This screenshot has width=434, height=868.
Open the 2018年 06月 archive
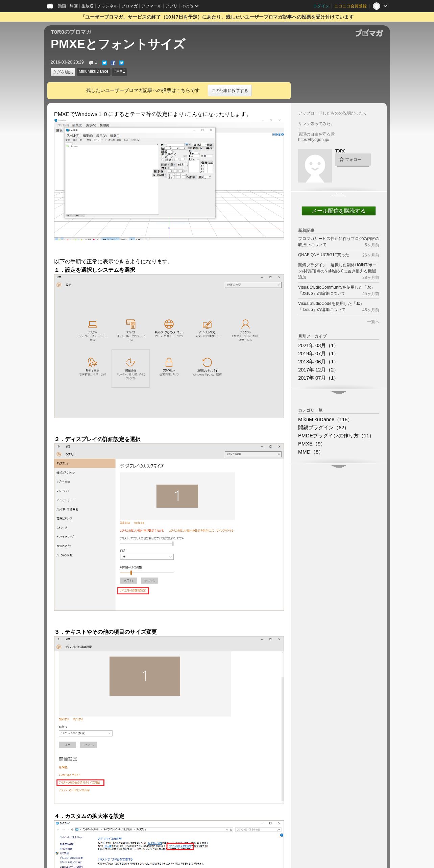point(317,362)
